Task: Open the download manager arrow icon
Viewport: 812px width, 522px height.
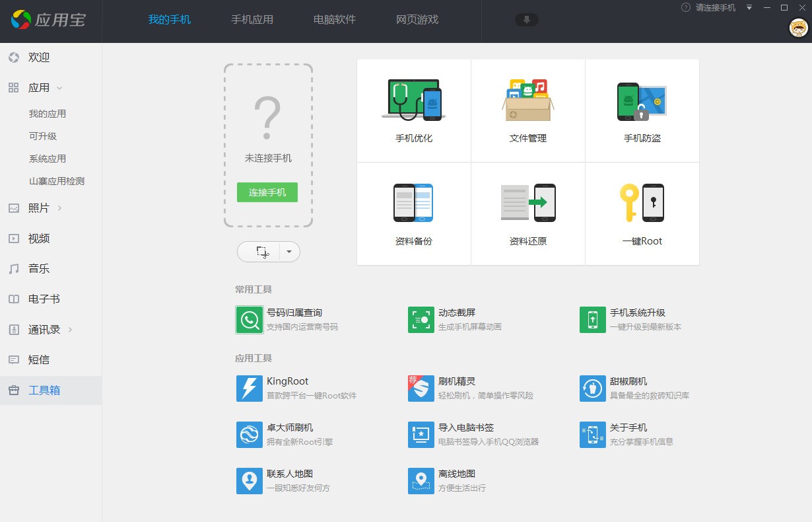Action: coord(527,20)
